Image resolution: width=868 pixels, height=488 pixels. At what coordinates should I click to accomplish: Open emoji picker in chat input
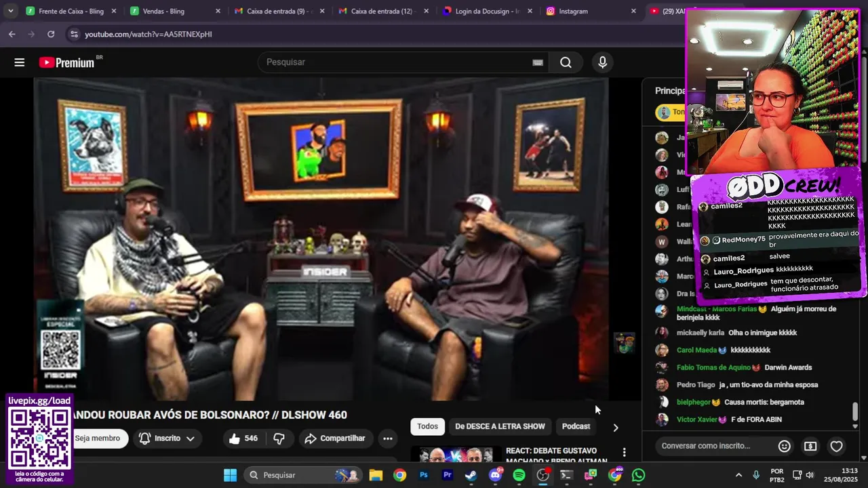click(x=785, y=446)
